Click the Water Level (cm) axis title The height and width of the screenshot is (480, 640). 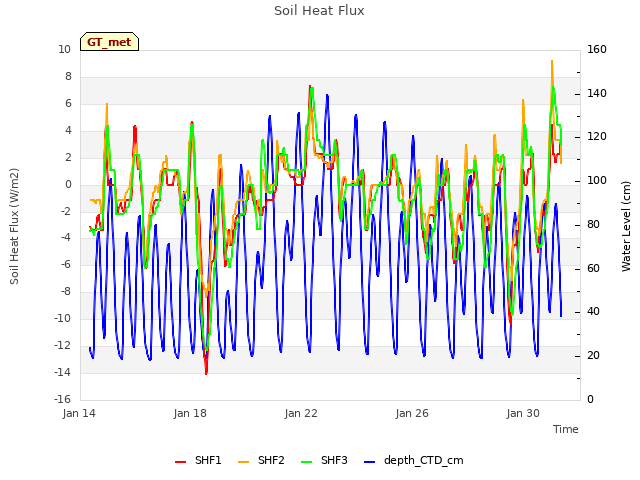(626, 226)
